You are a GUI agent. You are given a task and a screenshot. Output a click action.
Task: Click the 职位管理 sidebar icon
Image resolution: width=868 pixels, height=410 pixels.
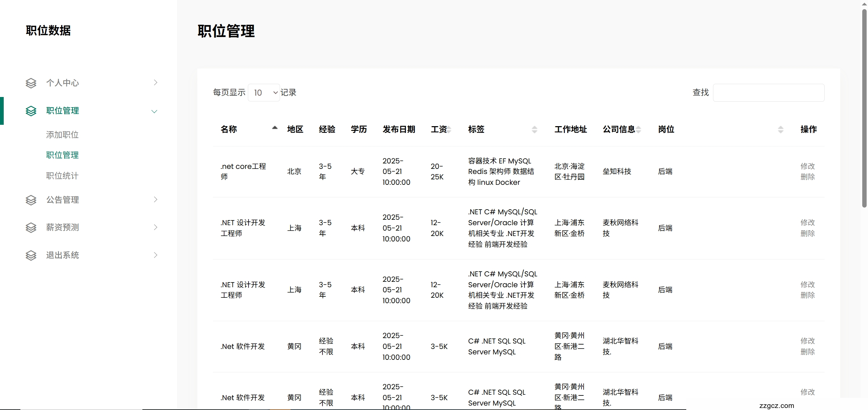point(31,111)
